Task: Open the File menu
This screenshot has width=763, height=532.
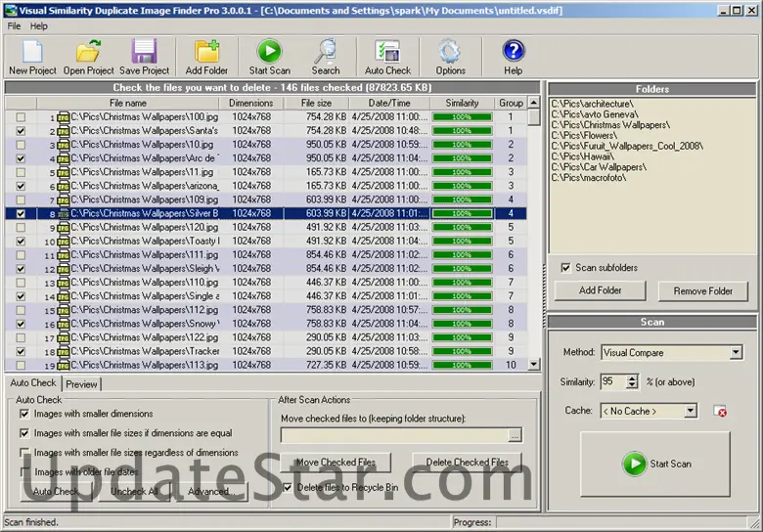Action: click(14, 25)
